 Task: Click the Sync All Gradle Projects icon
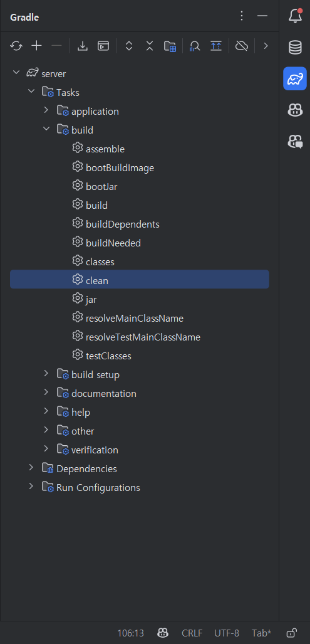pos(16,46)
